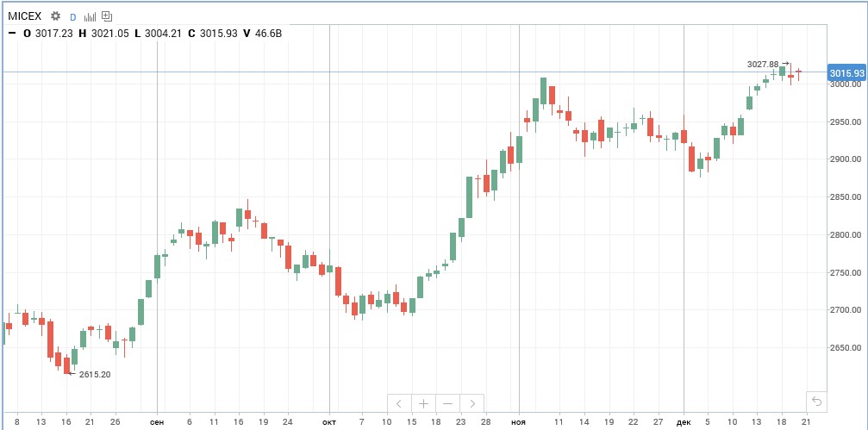This screenshot has height=430, width=868.
Task: Click the compare/add symbol icon
Action: click(107, 16)
